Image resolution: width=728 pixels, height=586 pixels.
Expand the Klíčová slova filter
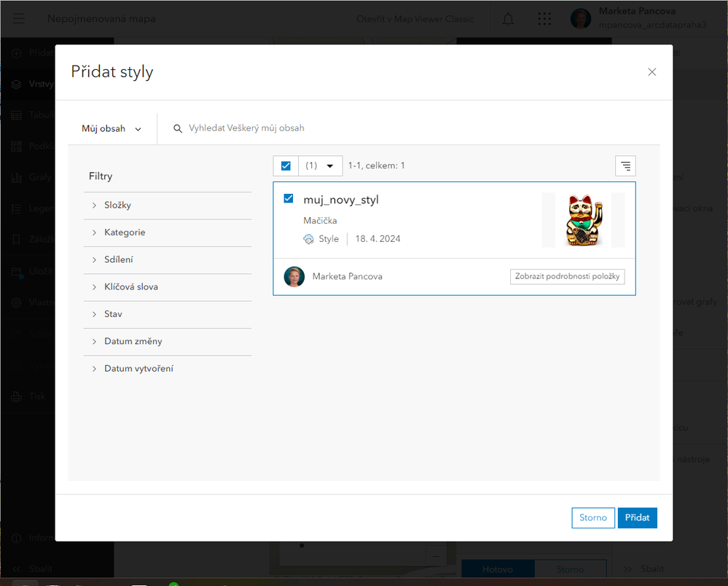tap(131, 287)
